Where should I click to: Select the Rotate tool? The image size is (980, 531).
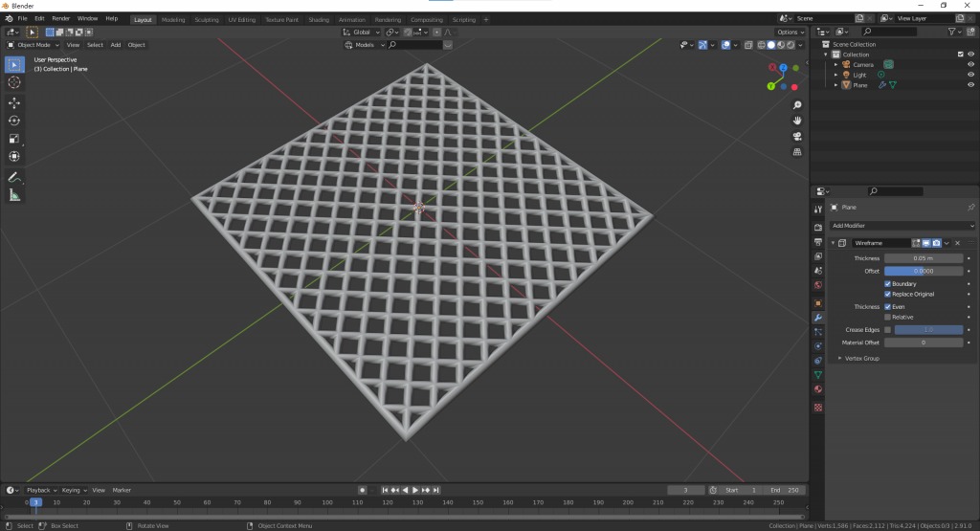(14, 121)
